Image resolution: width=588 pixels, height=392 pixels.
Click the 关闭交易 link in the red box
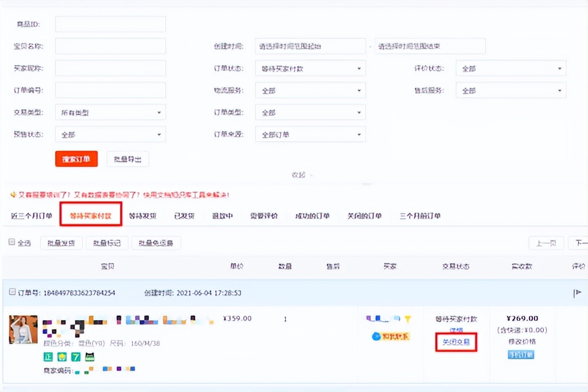coord(456,343)
